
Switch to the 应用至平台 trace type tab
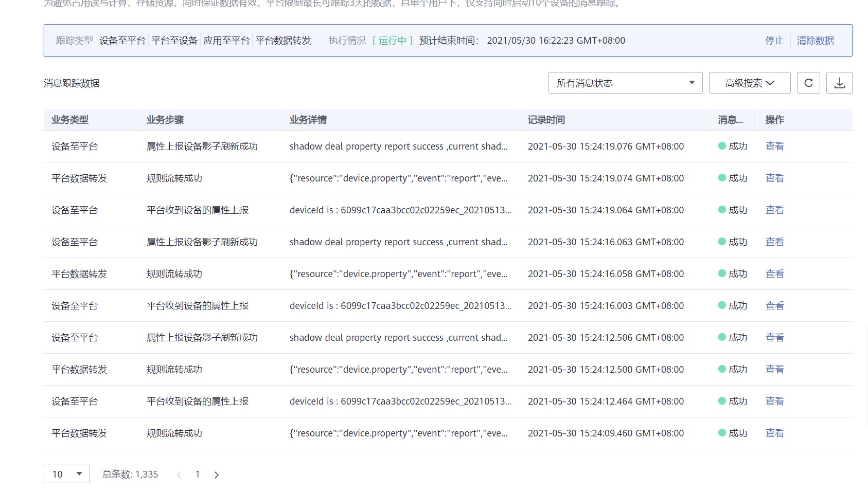pos(226,40)
